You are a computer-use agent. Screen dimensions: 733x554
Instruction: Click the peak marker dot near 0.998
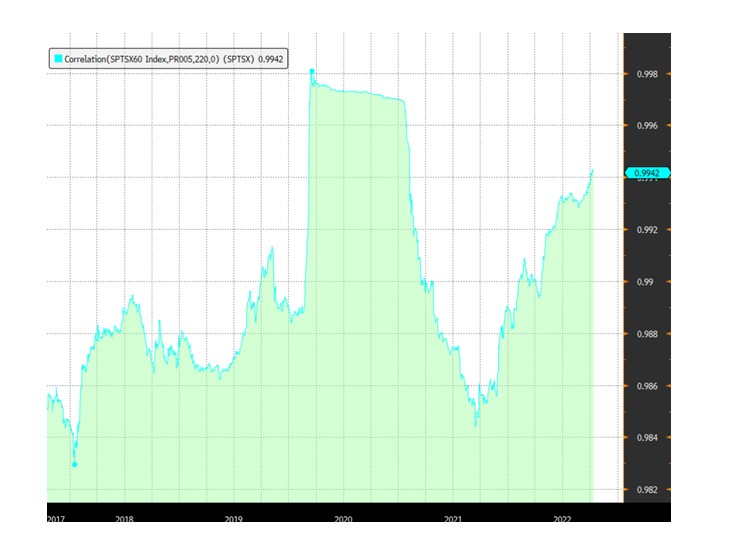[x=312, y=71]
